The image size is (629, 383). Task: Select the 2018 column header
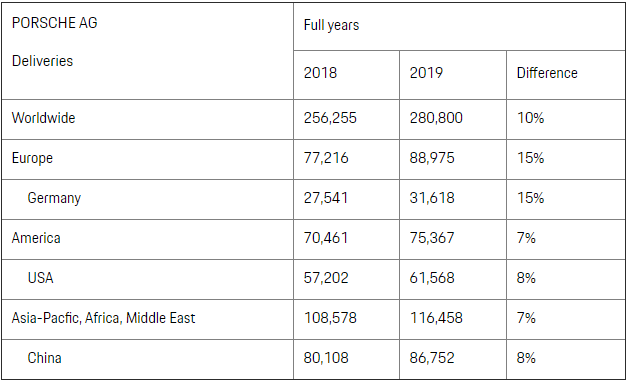pyautogui.click(x=320, y=73)
